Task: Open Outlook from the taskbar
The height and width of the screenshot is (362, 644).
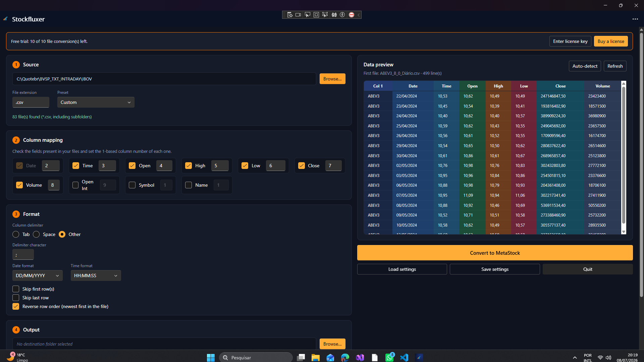Action: (330, 358)
